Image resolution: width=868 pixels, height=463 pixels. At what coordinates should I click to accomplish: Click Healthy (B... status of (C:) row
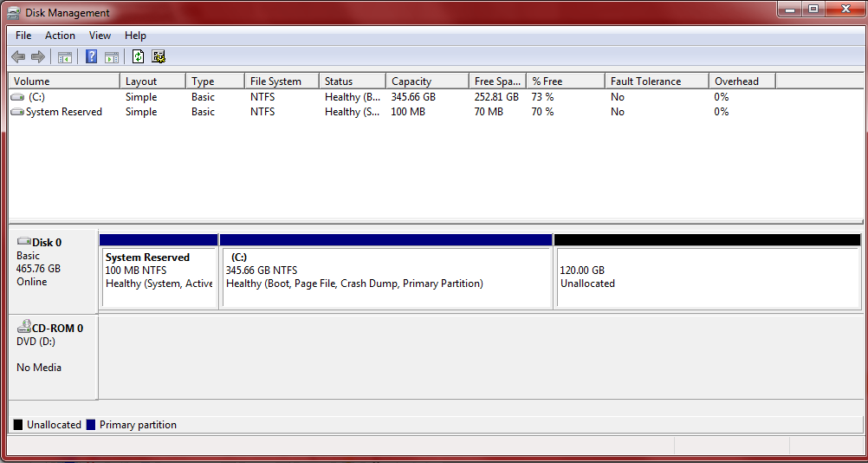353,97
